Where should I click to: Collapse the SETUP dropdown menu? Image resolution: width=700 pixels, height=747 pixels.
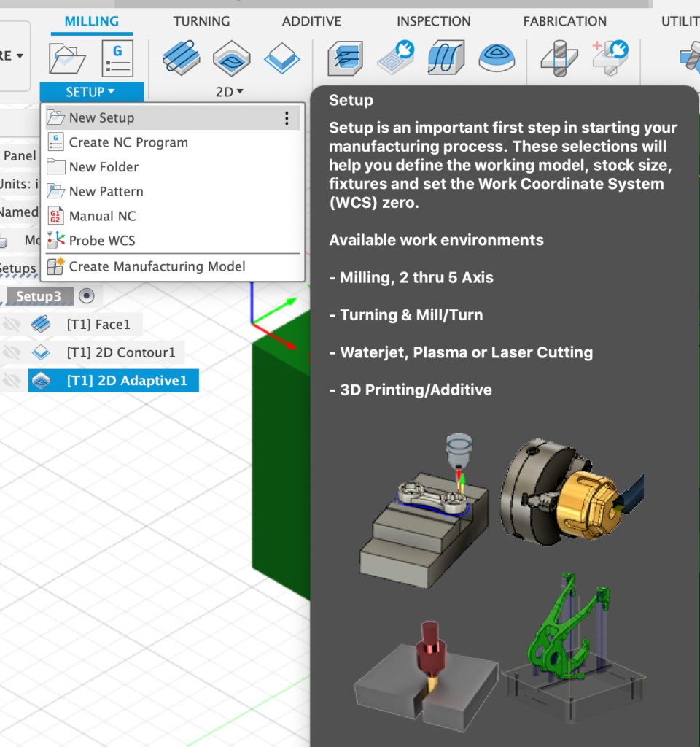[x=91, y=92]
